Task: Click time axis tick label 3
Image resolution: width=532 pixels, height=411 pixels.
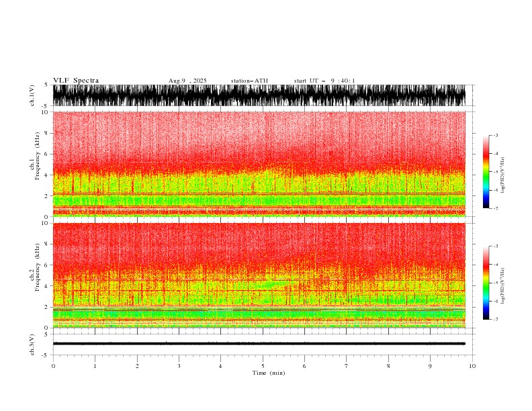Action: click(179, 366)
